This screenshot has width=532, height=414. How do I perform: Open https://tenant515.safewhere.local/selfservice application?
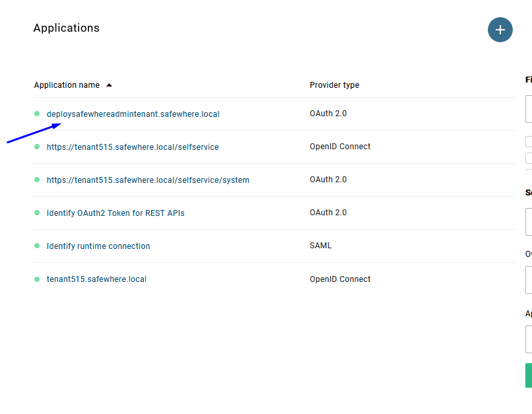click(x=133, y=147)
